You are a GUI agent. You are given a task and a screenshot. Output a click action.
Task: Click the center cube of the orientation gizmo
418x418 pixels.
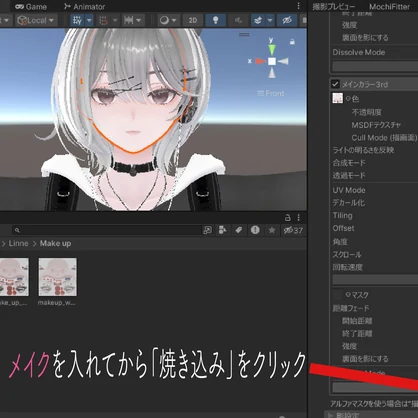[x=272, y=61]
